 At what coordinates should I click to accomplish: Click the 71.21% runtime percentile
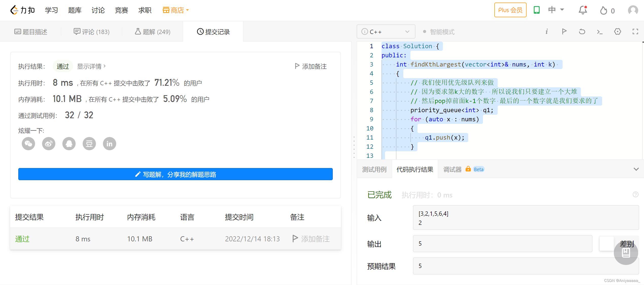167,83
